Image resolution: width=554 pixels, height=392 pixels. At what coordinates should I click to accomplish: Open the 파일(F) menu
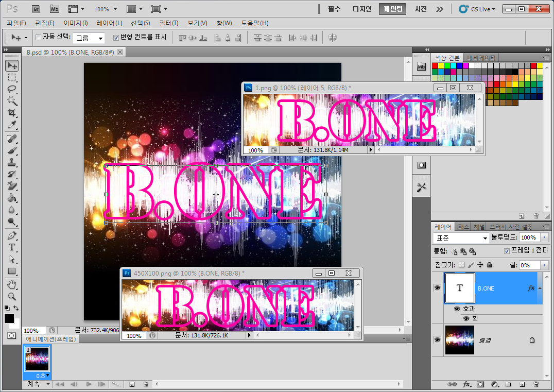[x=16, y=23]
